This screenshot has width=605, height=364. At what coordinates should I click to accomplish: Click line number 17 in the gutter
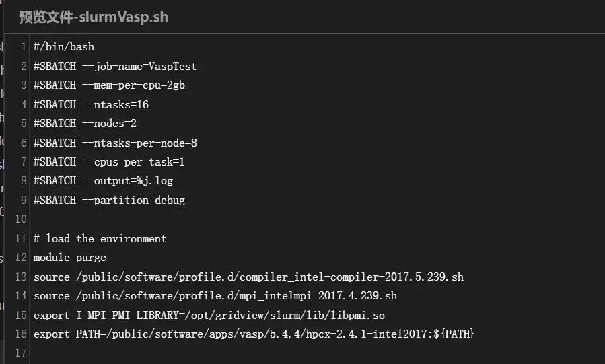[20, 353]
